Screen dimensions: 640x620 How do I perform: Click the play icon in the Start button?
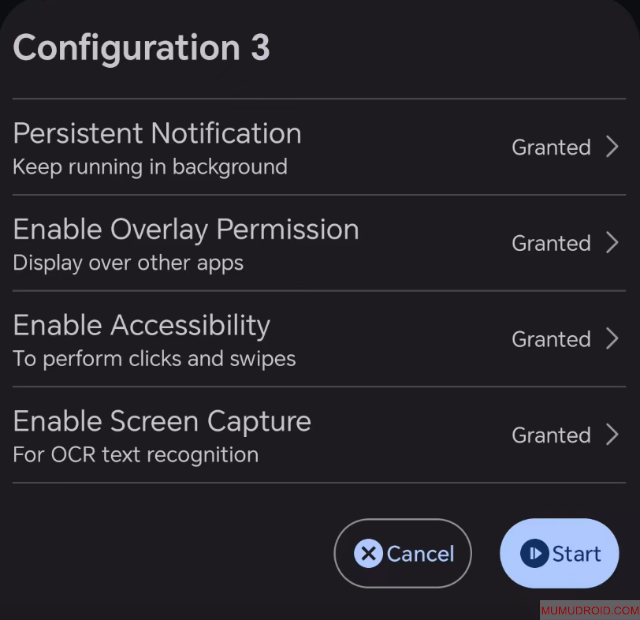(x=535, y=553)
